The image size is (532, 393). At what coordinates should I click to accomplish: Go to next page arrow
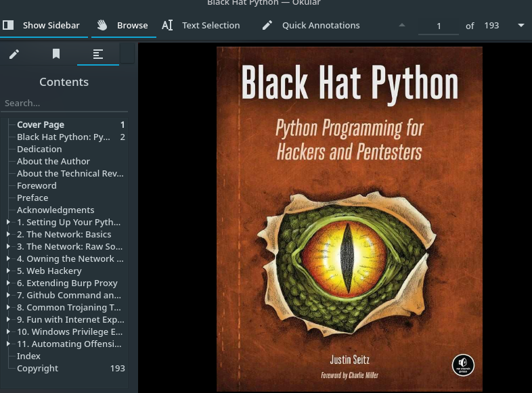pos(520,26)
